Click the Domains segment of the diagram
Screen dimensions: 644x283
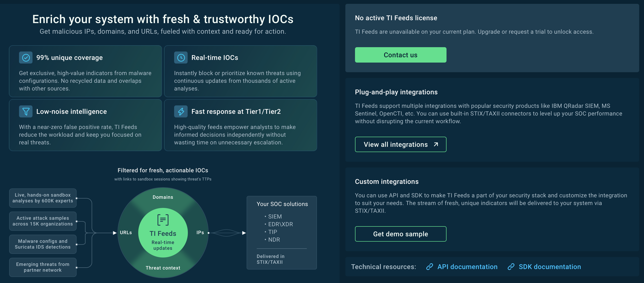(163, 197)
